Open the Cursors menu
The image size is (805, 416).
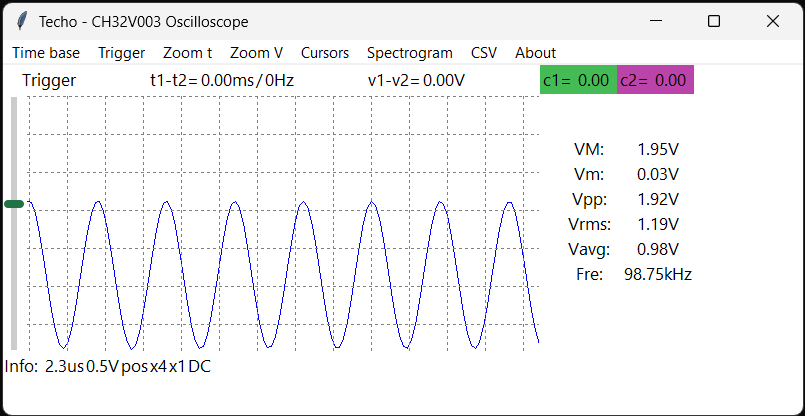pos(325,53)
